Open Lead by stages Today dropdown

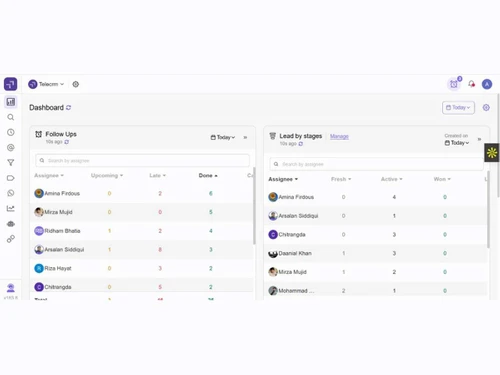(x=457, y=143)
